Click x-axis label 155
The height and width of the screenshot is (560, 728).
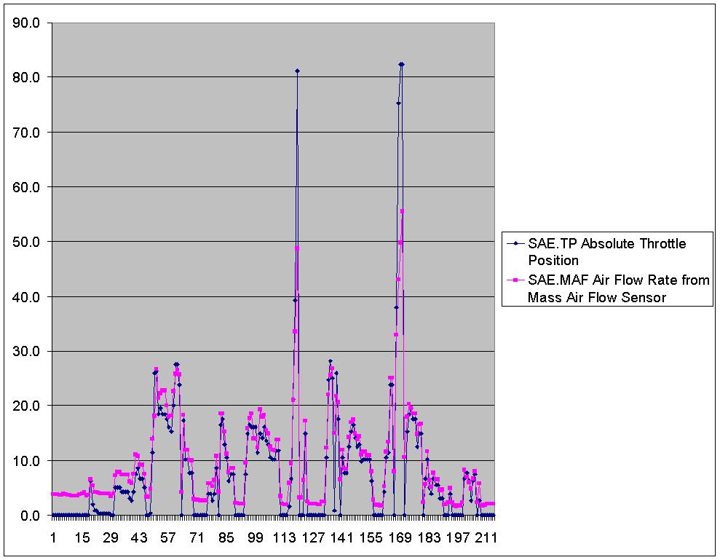tap(371, 537)
